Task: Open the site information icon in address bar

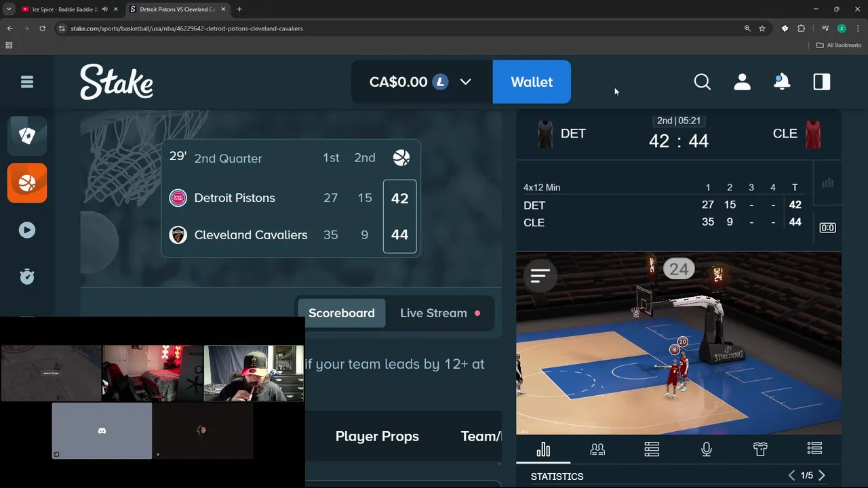Action: [x=62, y=28]
